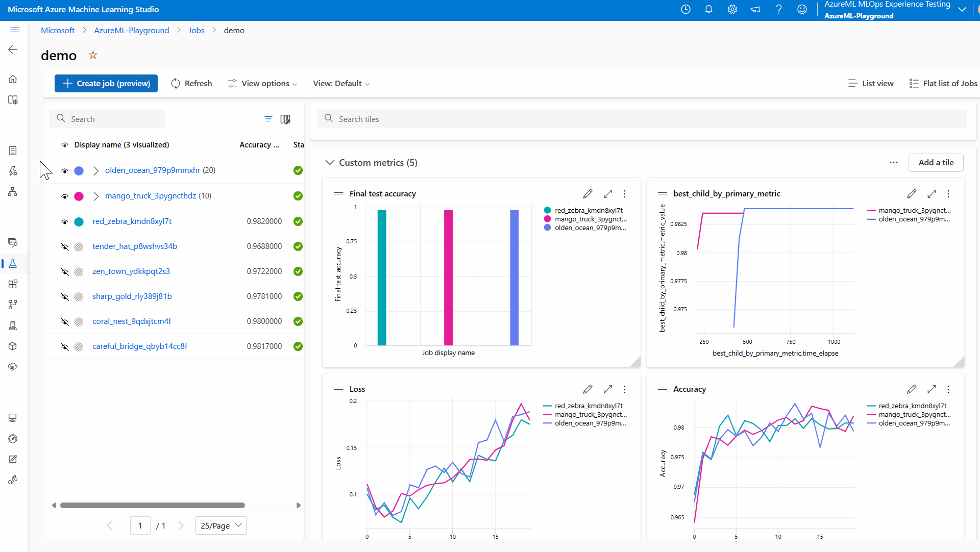The width and height of the screenshot is (980, 552).
Task: Show tender_hat_p8wshvs34b in charts
Action: (65, 246)
